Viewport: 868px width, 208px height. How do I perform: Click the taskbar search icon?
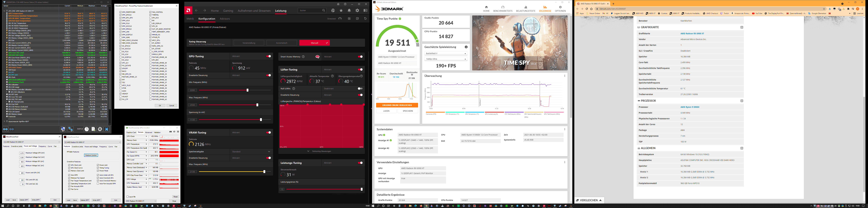[8, 206]
